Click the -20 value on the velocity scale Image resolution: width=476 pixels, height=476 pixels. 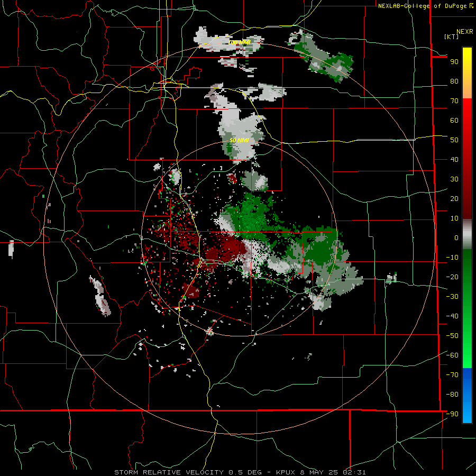tap(452, 277)
